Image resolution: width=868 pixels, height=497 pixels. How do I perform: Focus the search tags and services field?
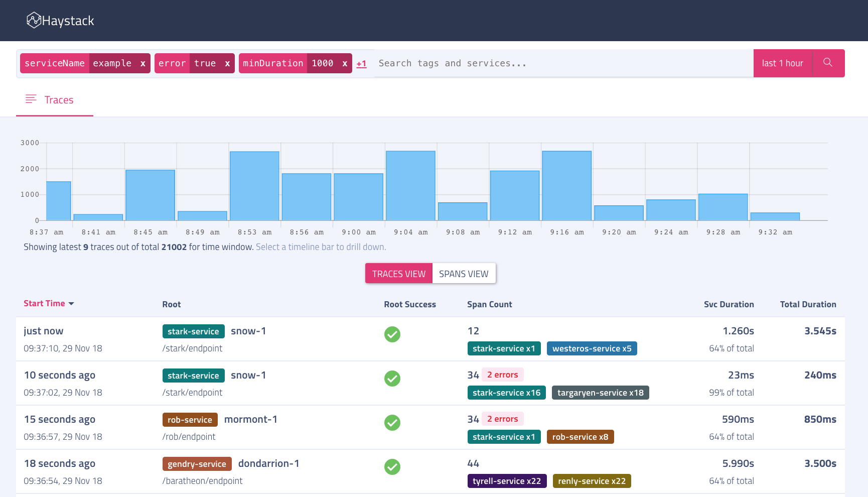(x=563, y=63)
